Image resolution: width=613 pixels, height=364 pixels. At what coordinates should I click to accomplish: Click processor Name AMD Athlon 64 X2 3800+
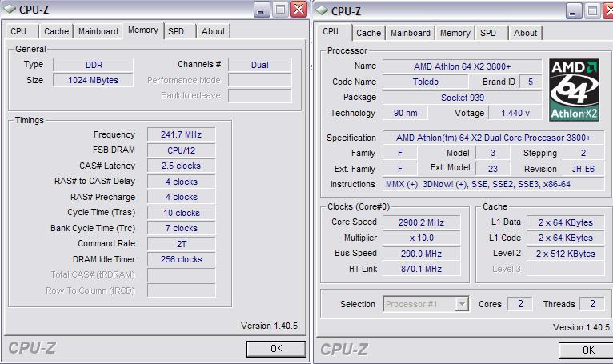coord(462,66)
